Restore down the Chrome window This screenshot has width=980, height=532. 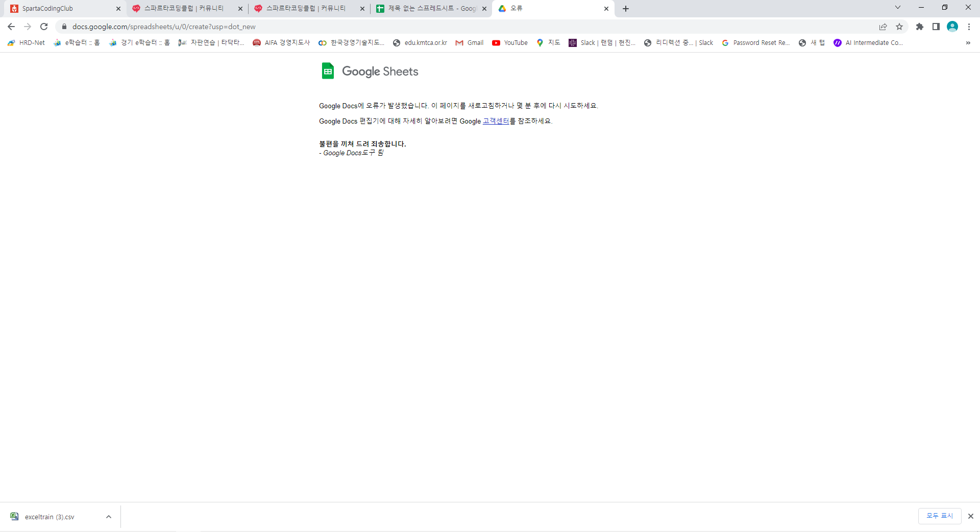click(945, 7)
